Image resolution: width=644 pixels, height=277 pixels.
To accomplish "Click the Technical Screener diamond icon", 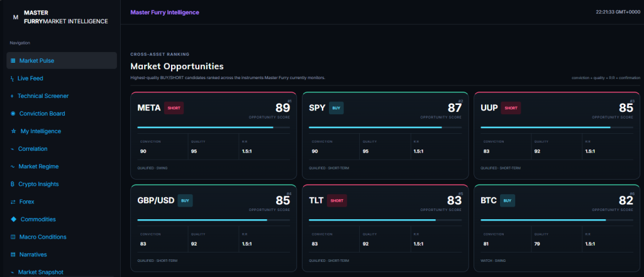I will 12,96.
